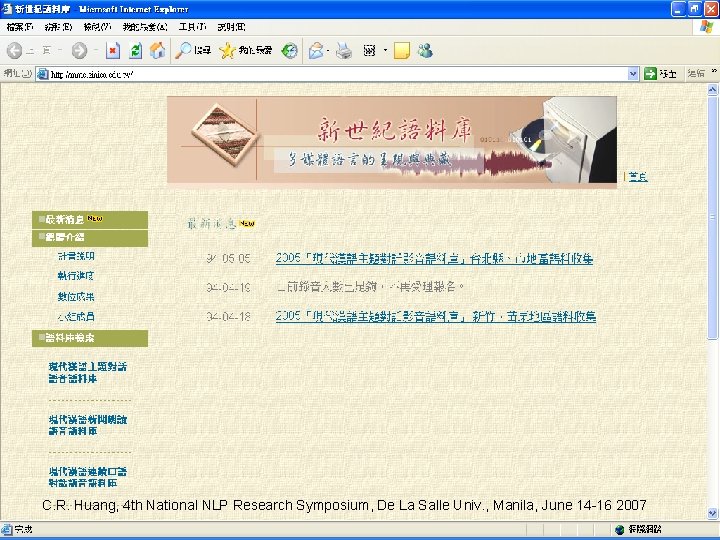Image resolution: width=720 pixels, height=540 pixels.
Task: Open 工作成員 sidebar link
Action: 76,316
